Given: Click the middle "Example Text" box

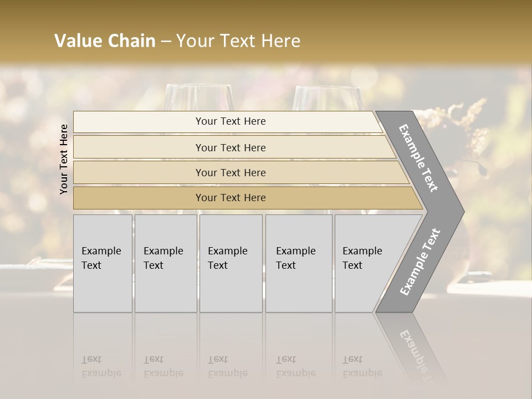Looking at the screenshot, I should pyautogui.click(x=230, y=263).
